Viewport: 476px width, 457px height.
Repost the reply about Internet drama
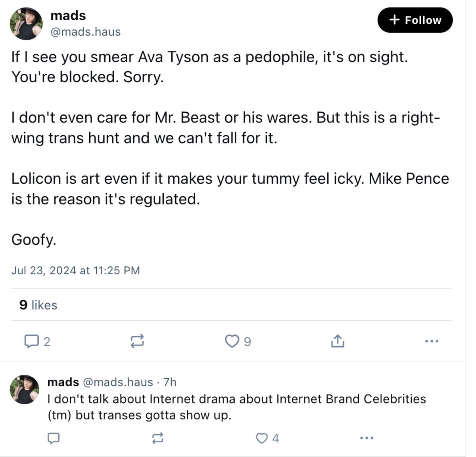click(158, 438)
